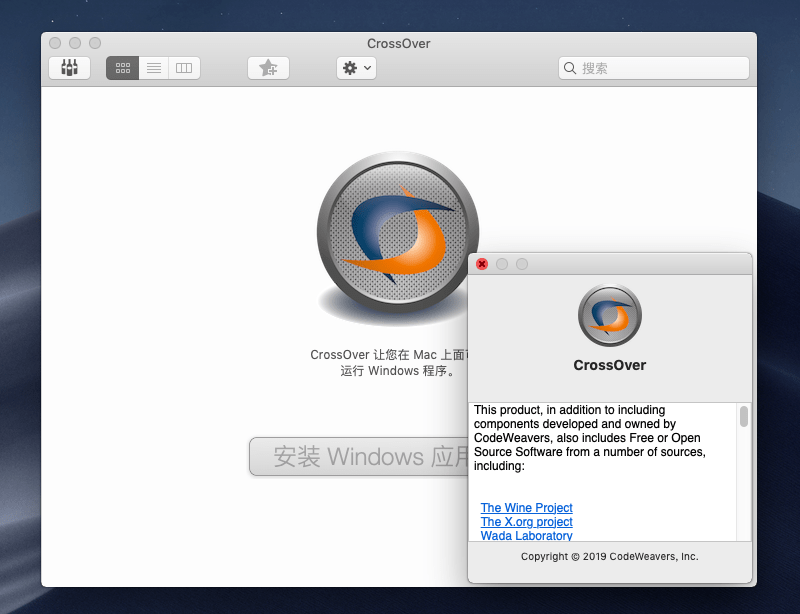
Task: Click the 安装 Windows 应用 button
Action: (359, 456)
